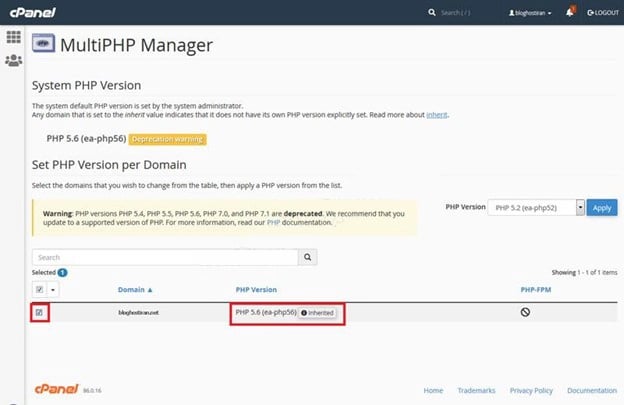Open the PHP documentation link in warning

coord(273,222)
